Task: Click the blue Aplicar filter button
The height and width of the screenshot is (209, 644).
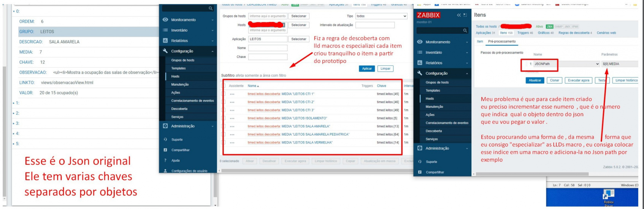Action: pyautogui.click(x=367, y=69)
